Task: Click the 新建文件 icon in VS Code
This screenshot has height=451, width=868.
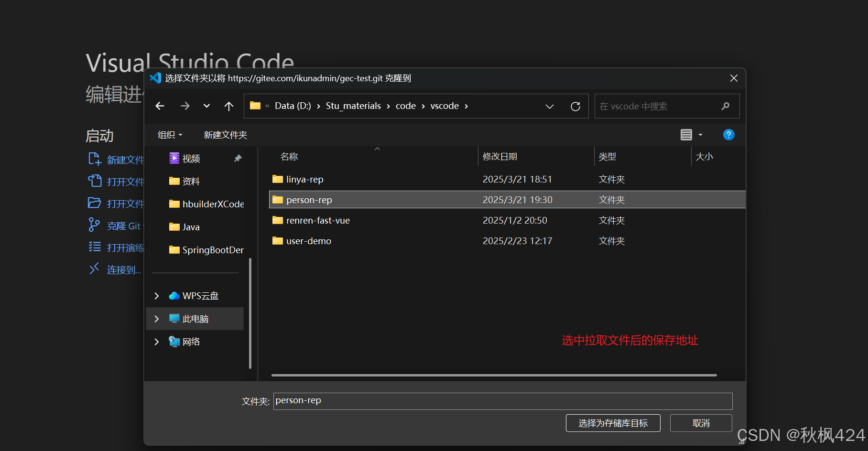Action: point(94,159)
